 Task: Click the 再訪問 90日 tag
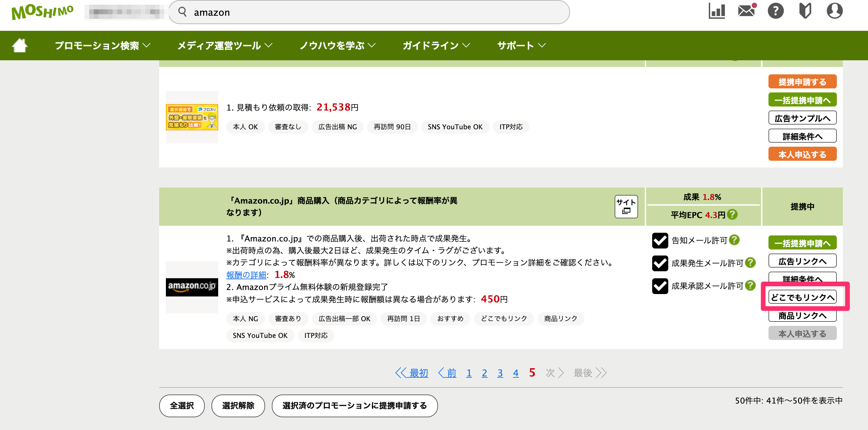(x=392, y=127)
